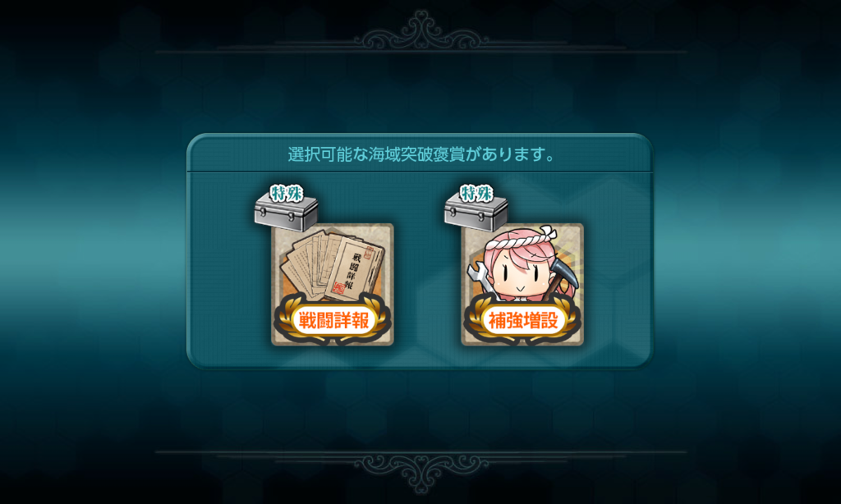This screenshot has height=504, width=841.
Task: Click the silver toolbox above 補強増設 card
Action: click(x=476, y=214)
